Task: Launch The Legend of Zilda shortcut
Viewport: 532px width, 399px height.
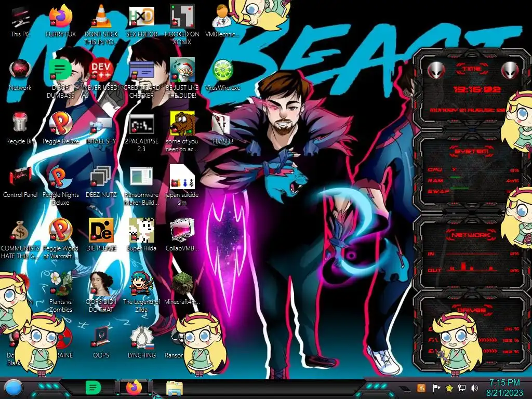Action: point(141,292)
